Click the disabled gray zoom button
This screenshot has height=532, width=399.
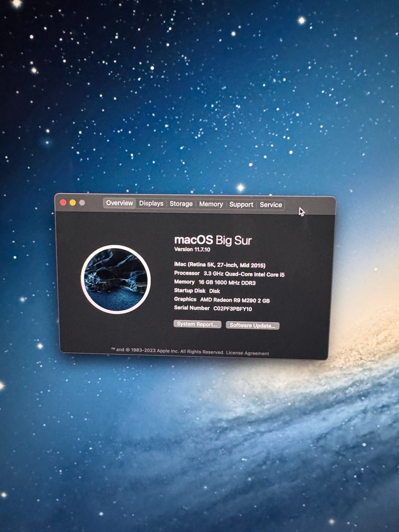tap(82, 203)
